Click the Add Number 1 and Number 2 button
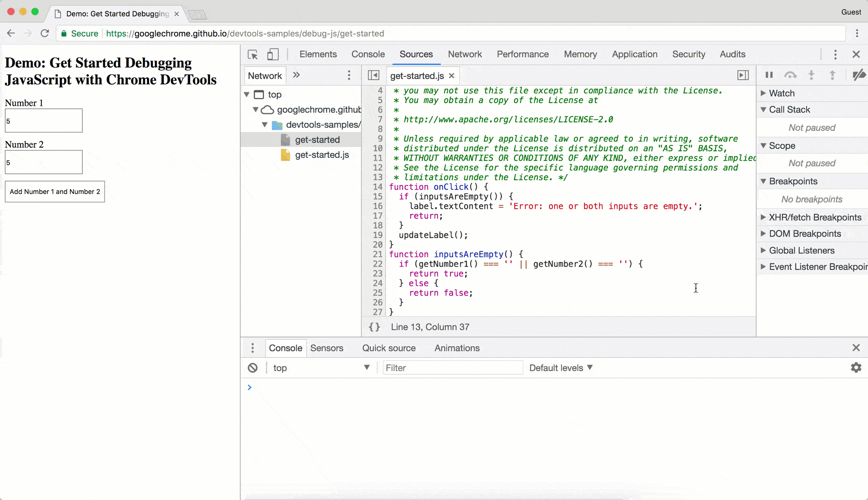Viewport: 868px width, 500px height. tap(54, 192)
